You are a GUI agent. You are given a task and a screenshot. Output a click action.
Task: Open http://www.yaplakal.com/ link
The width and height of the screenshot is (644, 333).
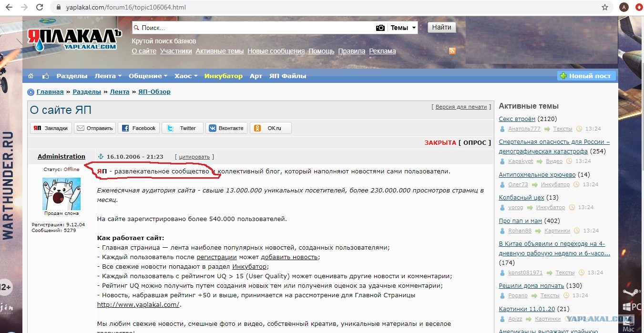[138, 305]
